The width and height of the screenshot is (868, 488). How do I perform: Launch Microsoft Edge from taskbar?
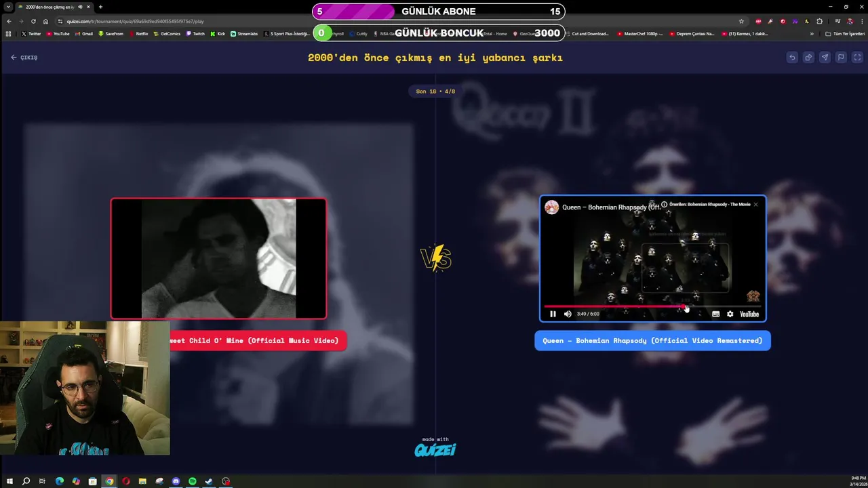[60, 481]
